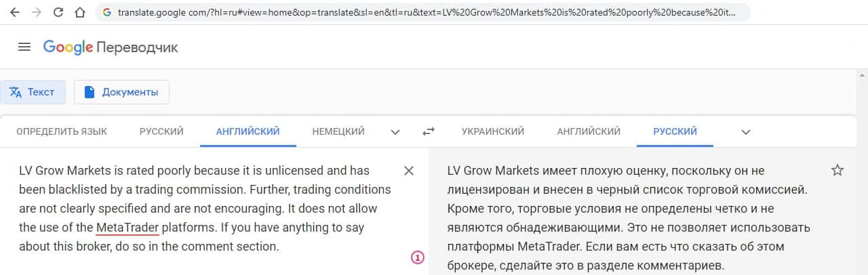This screenshot has height=275, width=868.
Task: Clear the source text
Action: tap(409, 171)
